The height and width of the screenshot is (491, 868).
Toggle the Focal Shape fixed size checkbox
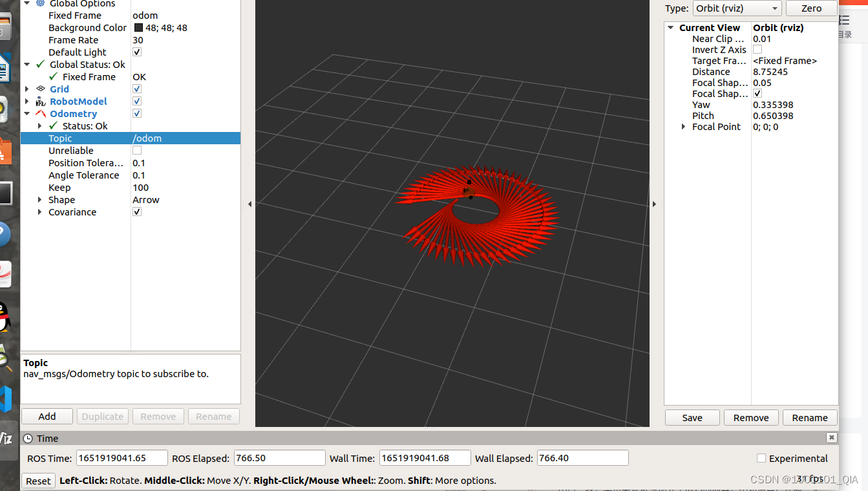point(757,93)
